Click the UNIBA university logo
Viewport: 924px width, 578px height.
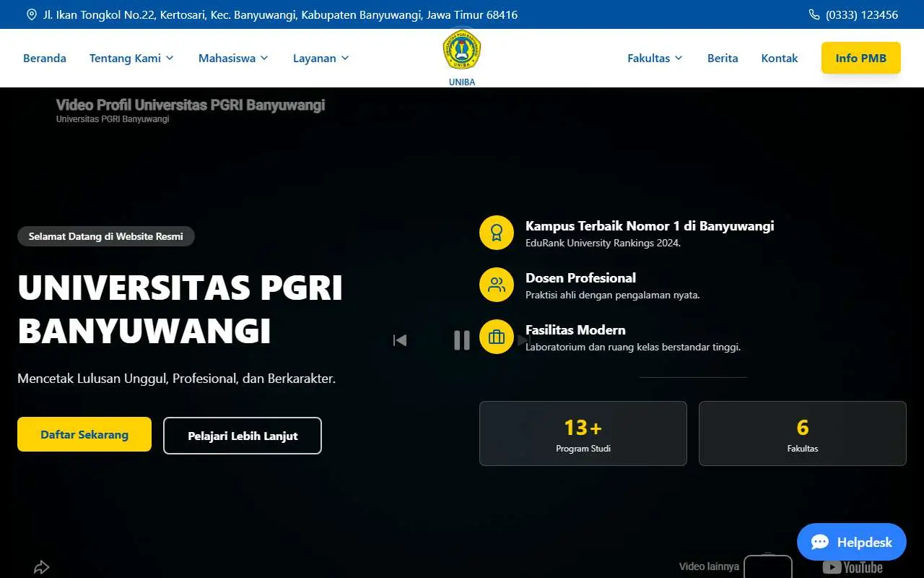click(x=462, y=50)
